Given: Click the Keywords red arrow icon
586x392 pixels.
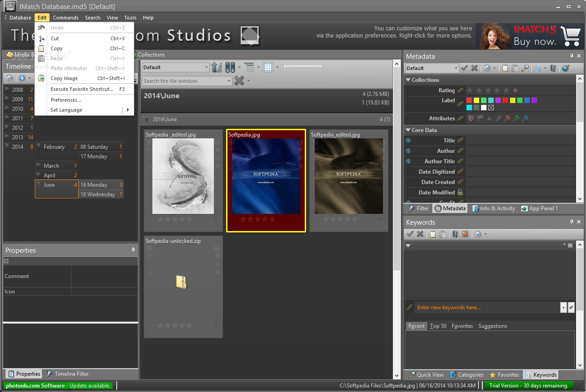Looking at the screenshot, I should (x=465, y=234).
